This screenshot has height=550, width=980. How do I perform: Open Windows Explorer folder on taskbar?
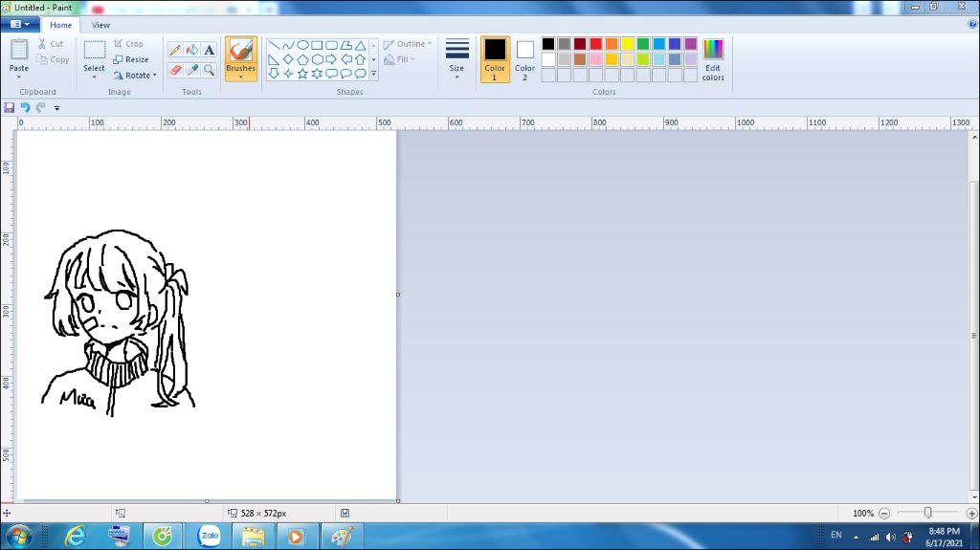(x=253, y=537)
